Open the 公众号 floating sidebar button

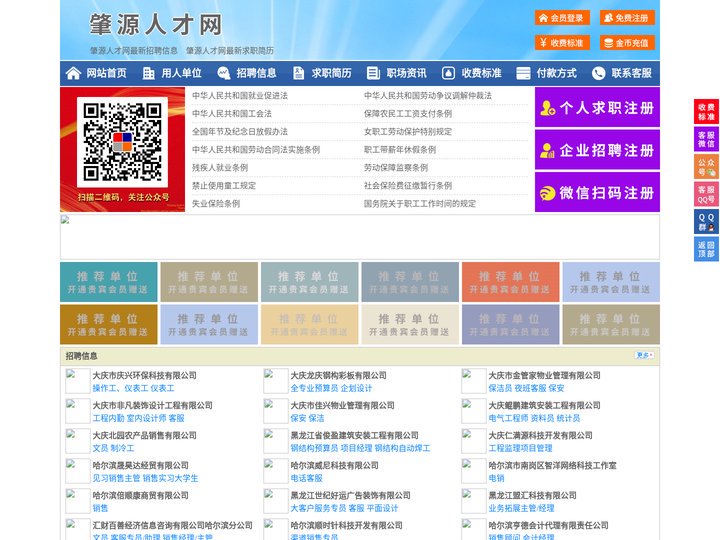(x=706, y=167)
